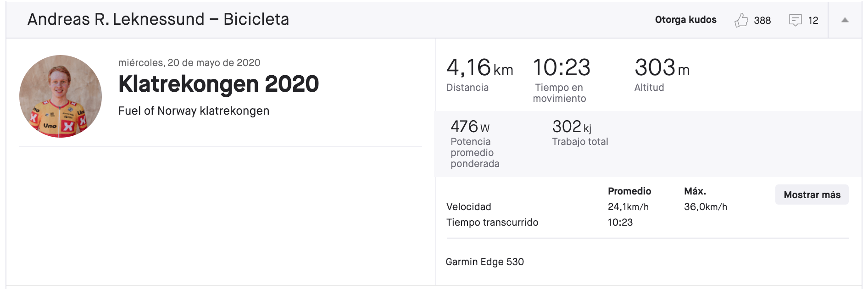Collapse the activity panel with the up arrow

tap(845, 20)
